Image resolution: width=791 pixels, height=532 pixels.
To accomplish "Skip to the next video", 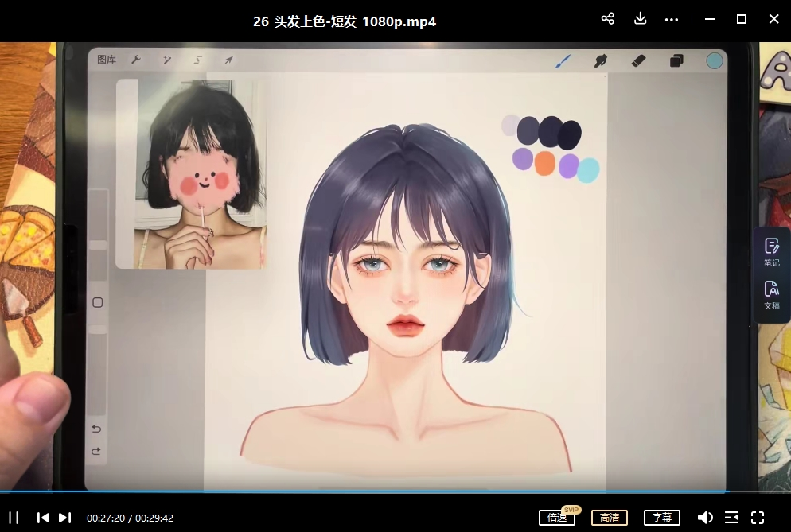I will tap(65, 518).
